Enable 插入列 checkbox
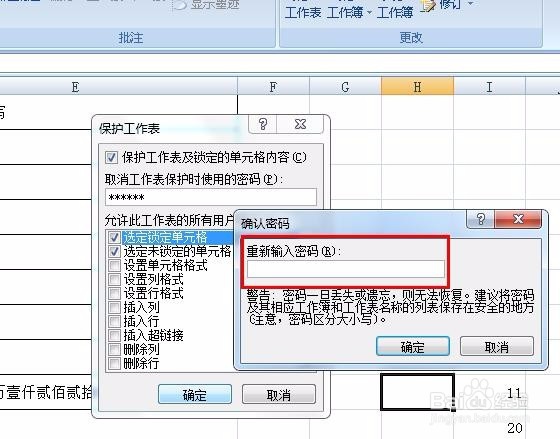Image resolution: width=560 pixels, height=439 pixels. click(114, 307)
